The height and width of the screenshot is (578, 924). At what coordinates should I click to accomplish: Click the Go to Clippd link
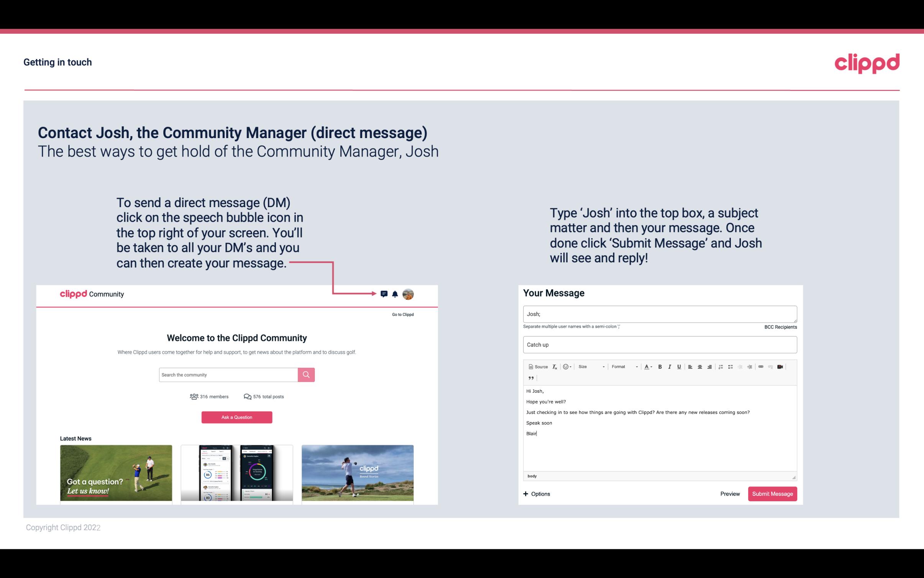pos(402,314)
